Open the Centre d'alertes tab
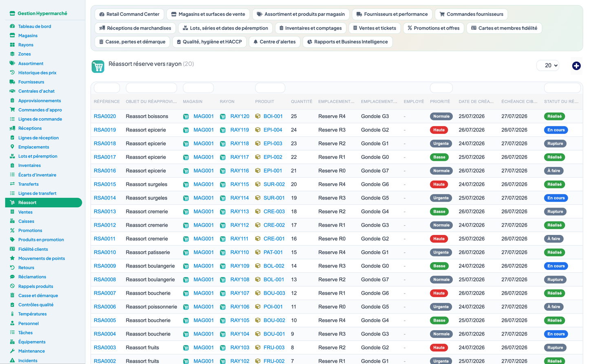 [x=274, y=42]
